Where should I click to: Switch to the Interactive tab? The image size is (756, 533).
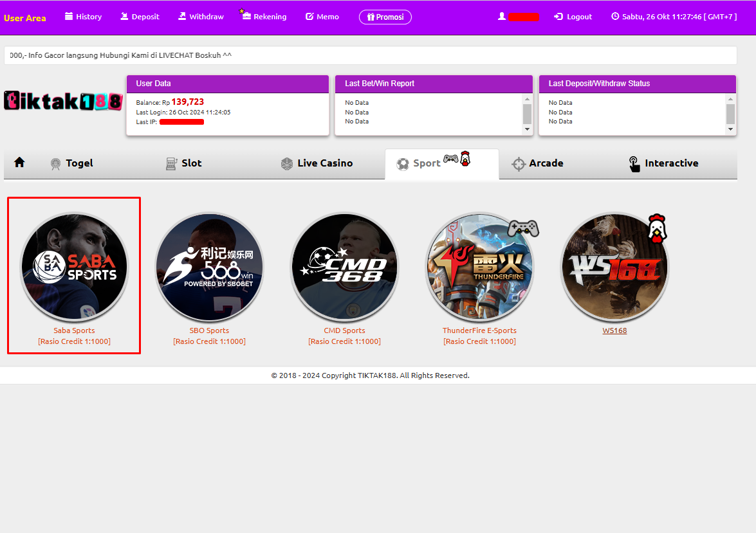pos(663,163)
